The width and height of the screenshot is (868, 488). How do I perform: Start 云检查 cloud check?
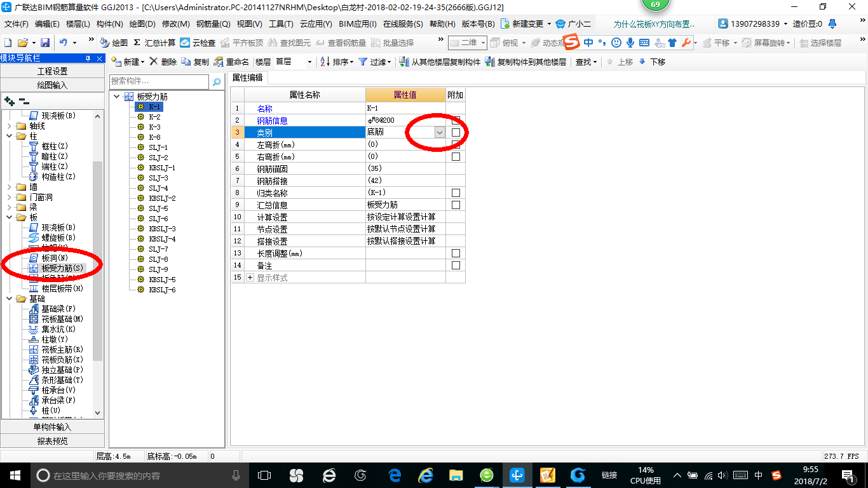point(198,43)
